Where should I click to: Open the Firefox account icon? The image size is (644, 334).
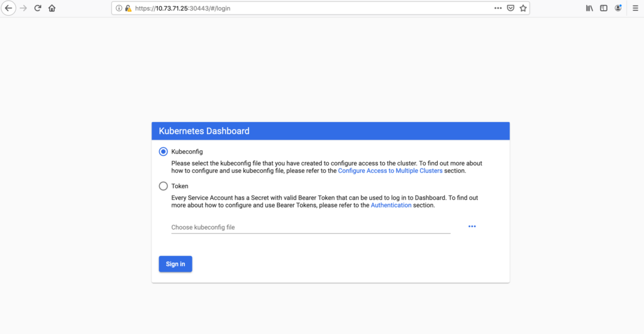point(618,8)
